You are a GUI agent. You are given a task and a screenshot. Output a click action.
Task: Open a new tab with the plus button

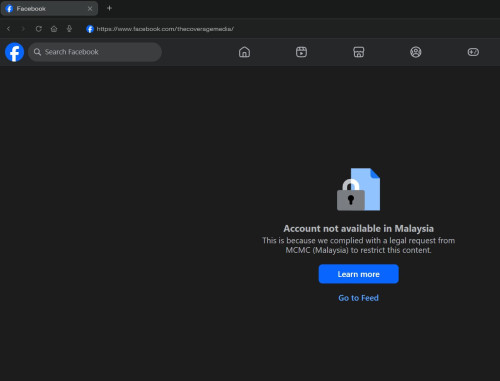pyautogui.click(x=109, y=8)
